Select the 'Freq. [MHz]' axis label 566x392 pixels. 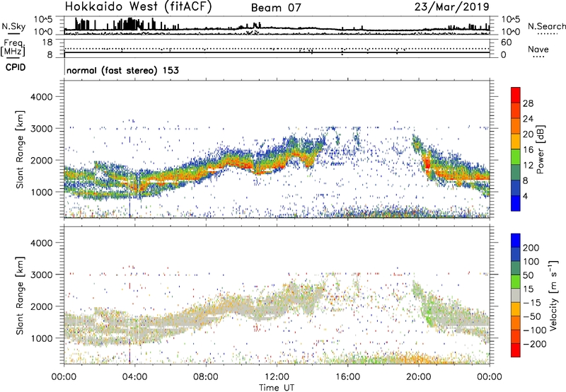[x=13, y=48]
